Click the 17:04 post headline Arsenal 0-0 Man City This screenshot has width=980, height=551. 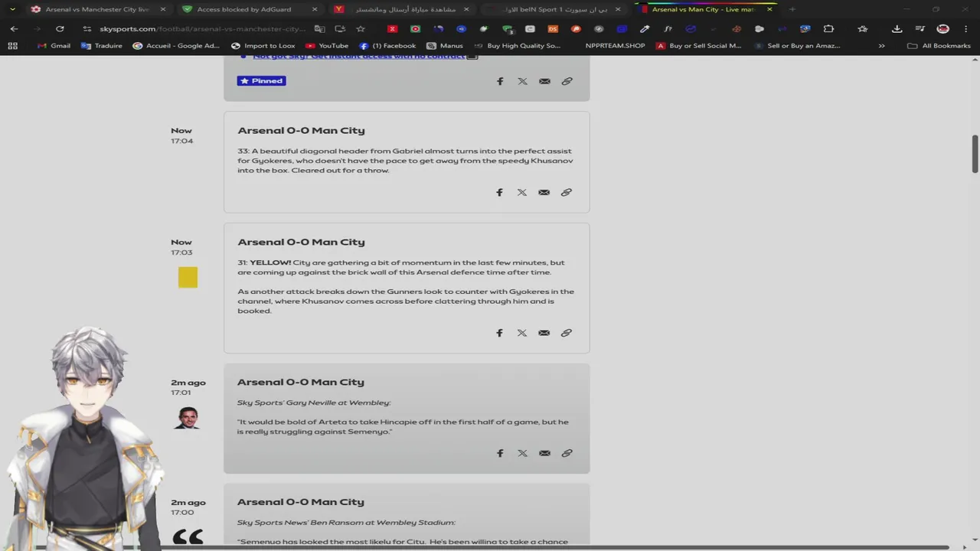[x=301, y=131]
